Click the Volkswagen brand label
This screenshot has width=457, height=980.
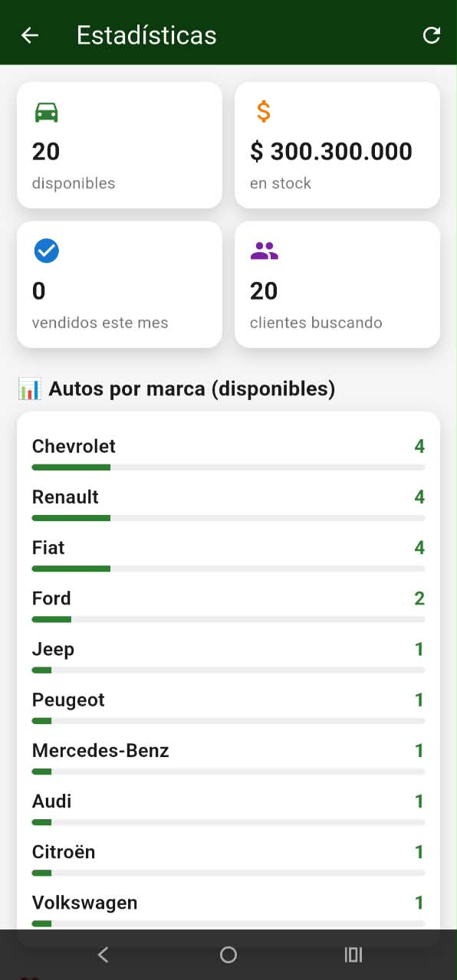click(85, 903)
